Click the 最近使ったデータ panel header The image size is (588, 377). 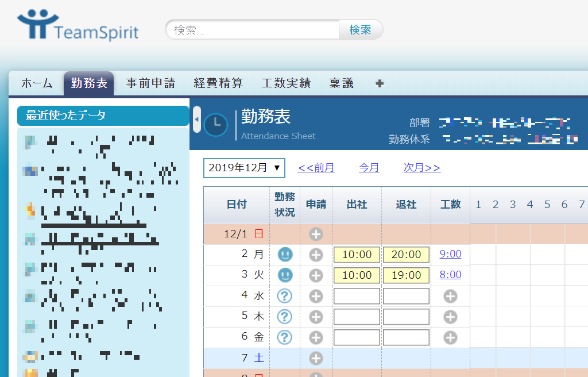click(103, 116)
